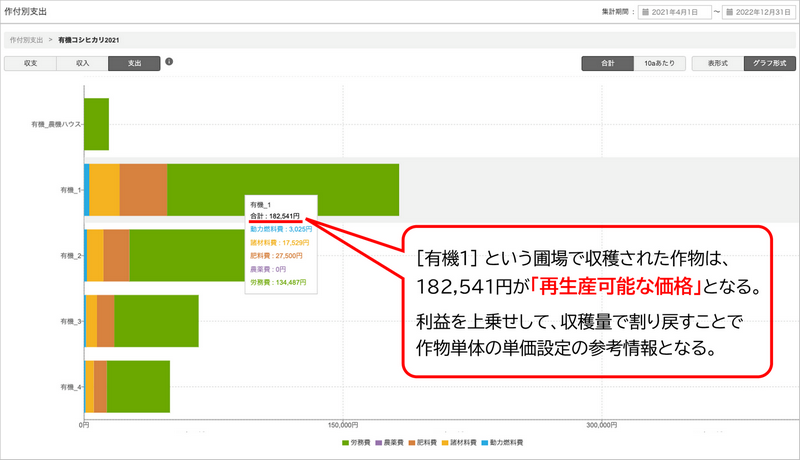This screenshot has height=460, width=800.
Task: Click 作付別支出 breadcrumb link
Action: pyautogui.click(x=28, y=40)
